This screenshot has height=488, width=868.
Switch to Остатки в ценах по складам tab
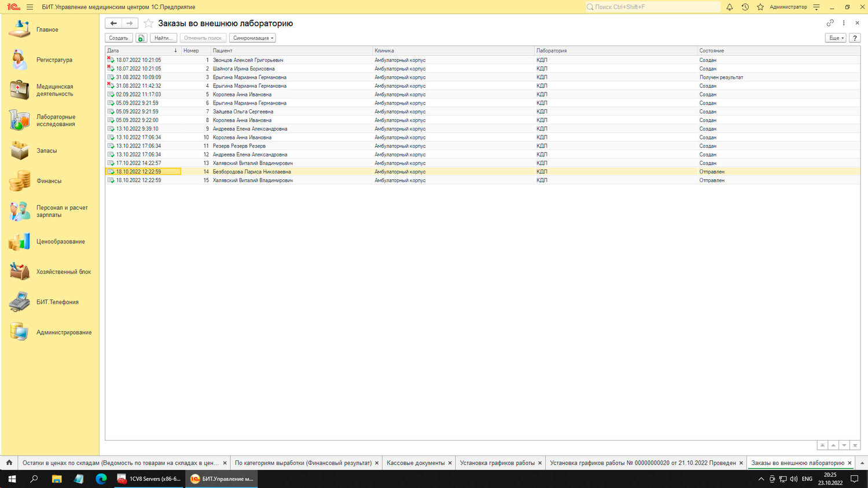coord(120,463)
